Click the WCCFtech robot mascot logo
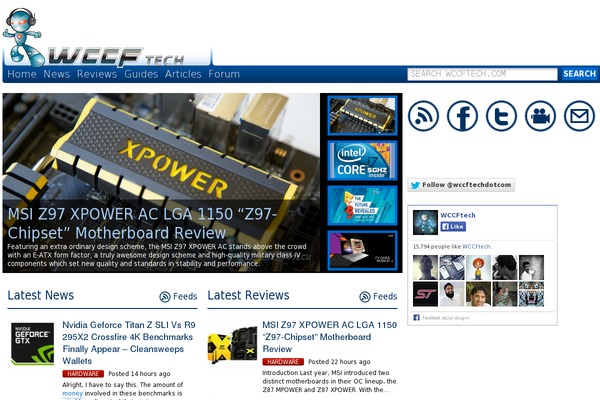 tap(22, 35)
